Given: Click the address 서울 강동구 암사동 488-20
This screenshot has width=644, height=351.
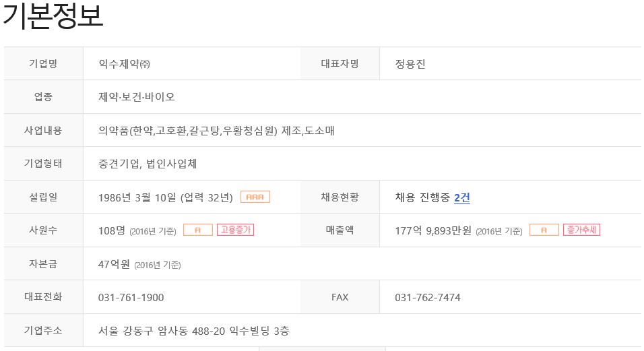Looking at the screenshot, I should [x=162, y=331].
